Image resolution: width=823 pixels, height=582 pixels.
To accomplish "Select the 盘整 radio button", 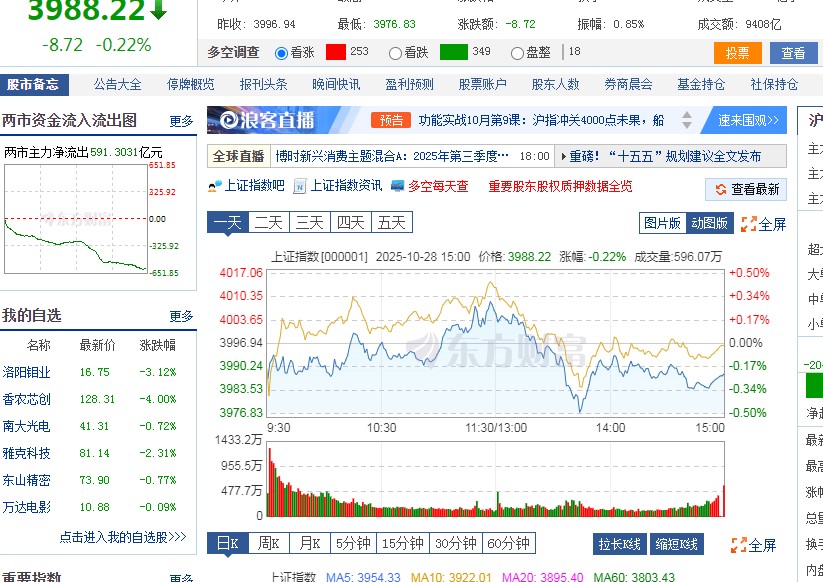I will pyautogui.click(x=516, y=52).
